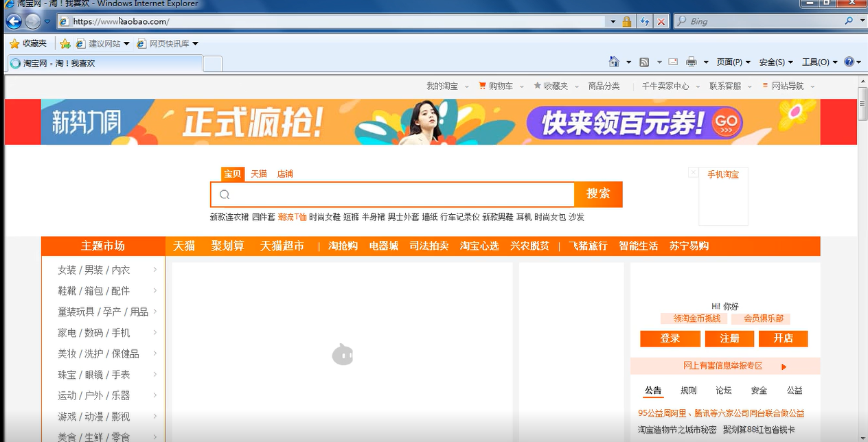Click the search magnifier icon inside the search box
The height and width of the screenshot is (442, 868).
(224, 195)
